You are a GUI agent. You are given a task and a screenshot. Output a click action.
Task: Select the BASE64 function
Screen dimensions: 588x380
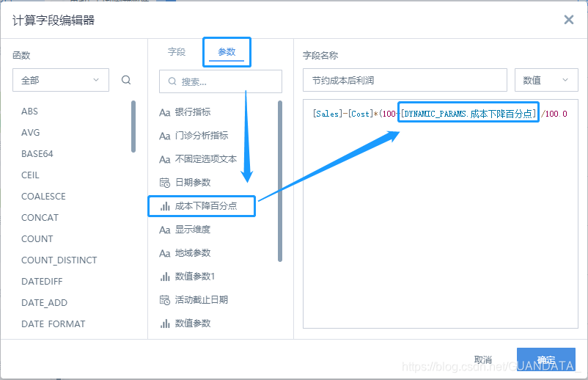37,154
